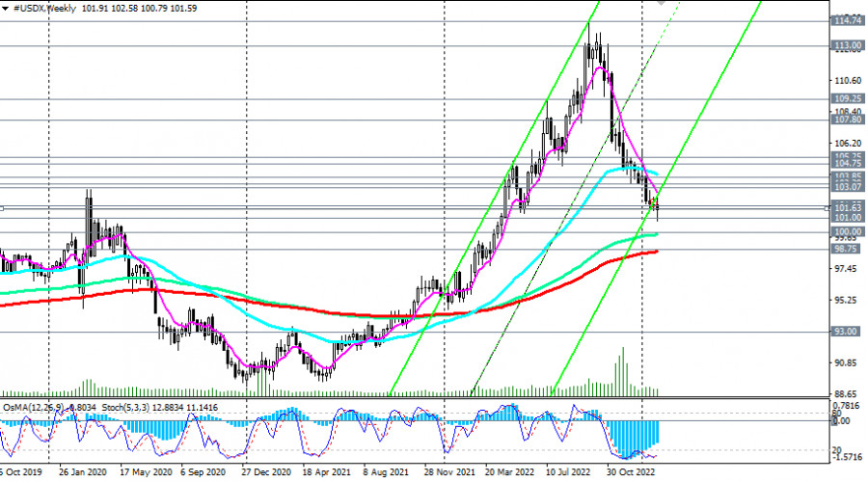Click the triangle icon before #USDX,Weekly title
The width and height of the screenshot is (868, 482).
click(x=6, y=7)
